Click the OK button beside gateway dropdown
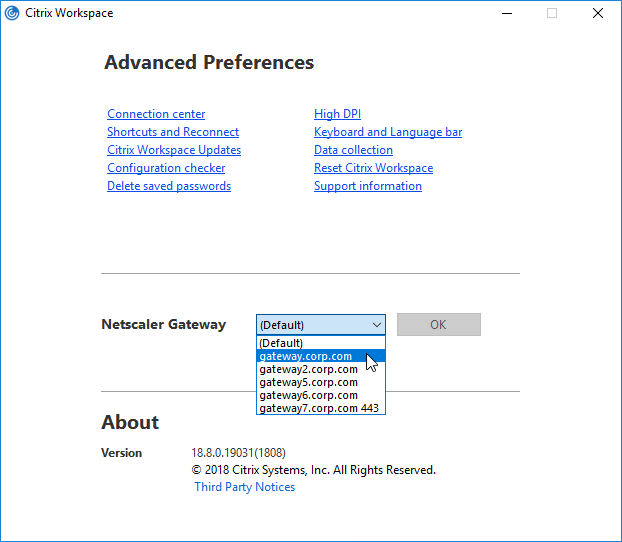 439,325
